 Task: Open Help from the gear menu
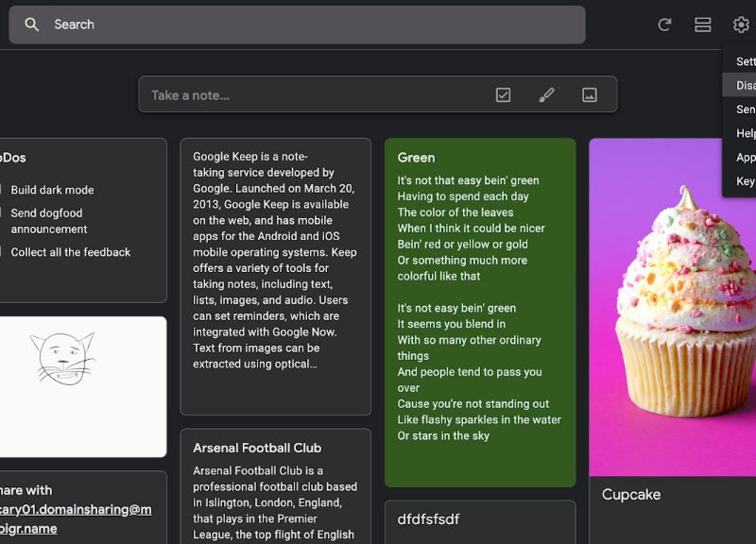click(745, 133)
